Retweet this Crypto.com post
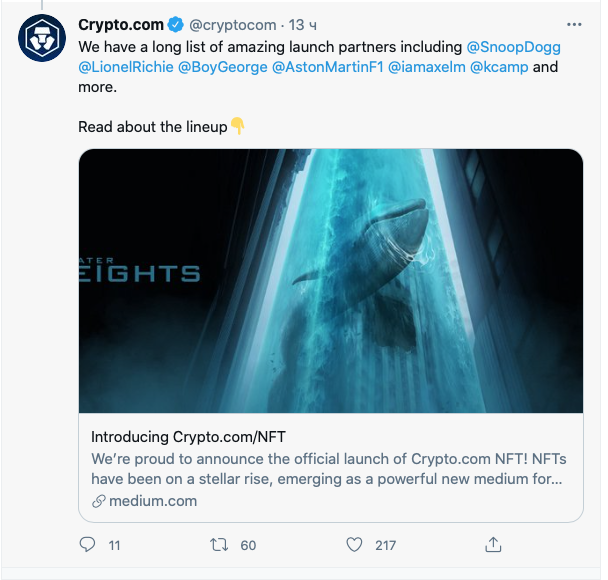This screenshot has height=580, width=608. [220, 545]
